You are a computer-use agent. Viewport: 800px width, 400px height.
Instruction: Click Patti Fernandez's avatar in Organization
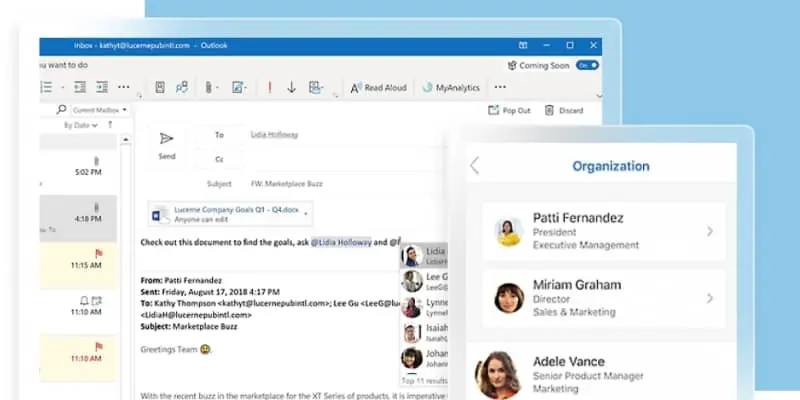(509, 232)
